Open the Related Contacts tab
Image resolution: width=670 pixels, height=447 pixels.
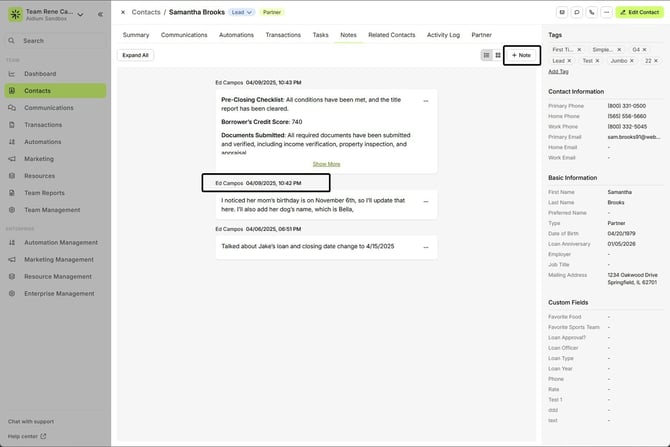[x=392, y=35]
